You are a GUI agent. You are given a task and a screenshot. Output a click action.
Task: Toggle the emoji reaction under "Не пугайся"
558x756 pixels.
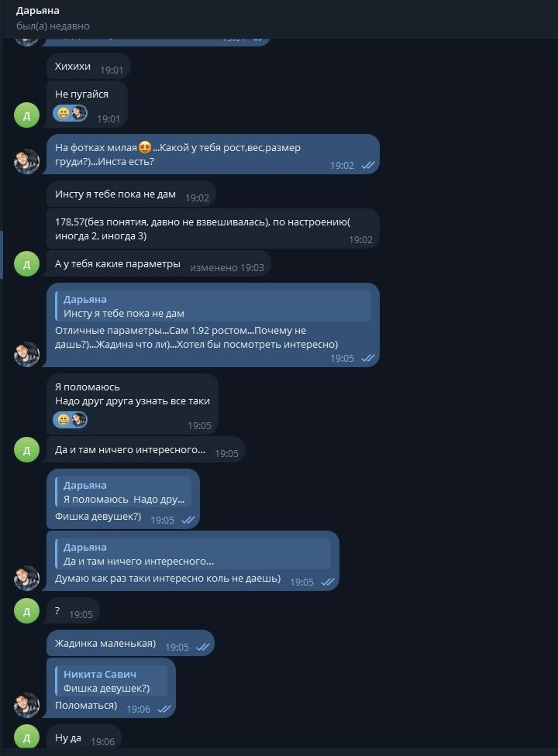(71, 113)
